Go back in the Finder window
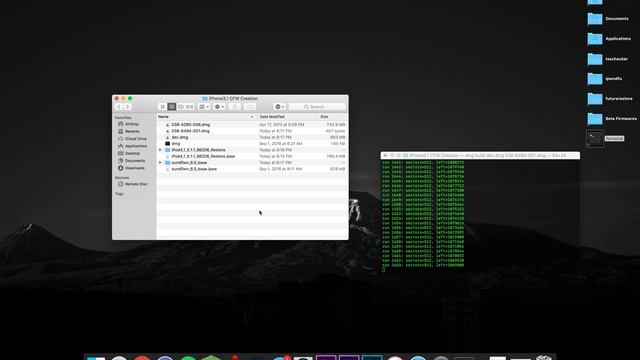 coord(119,107)
